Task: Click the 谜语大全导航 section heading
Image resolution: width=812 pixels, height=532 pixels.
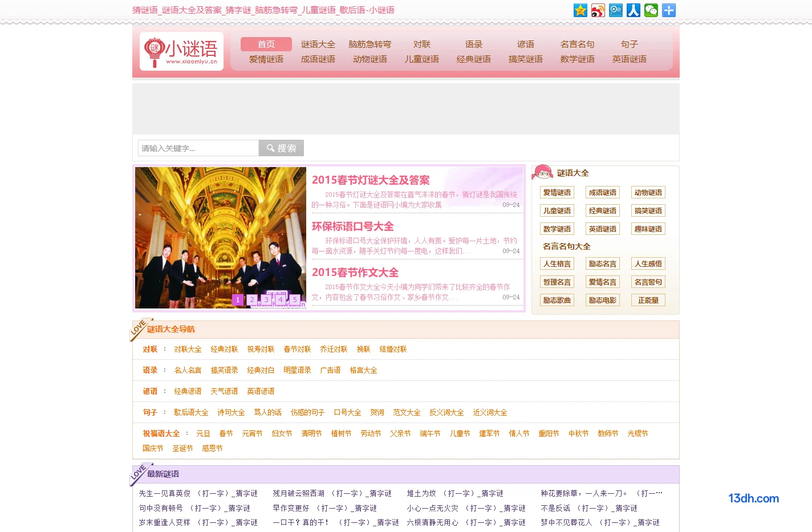Action: pos(170,330)
